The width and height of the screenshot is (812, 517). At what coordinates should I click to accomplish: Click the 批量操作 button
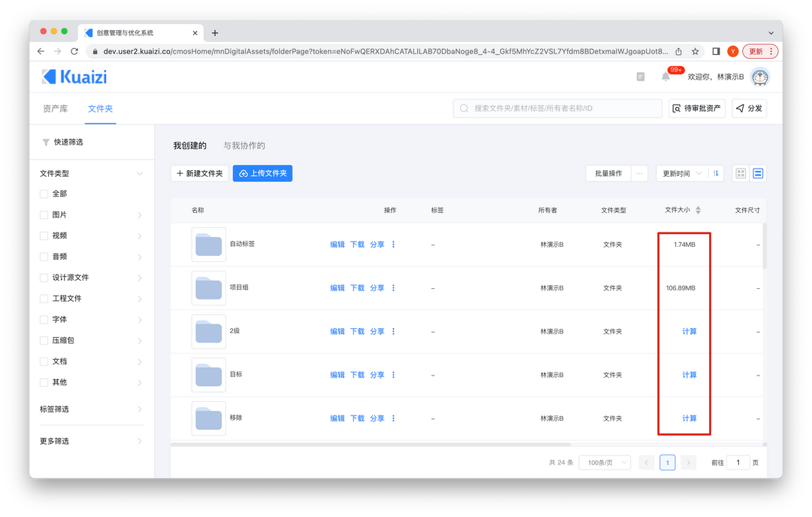tap(608, 173)
